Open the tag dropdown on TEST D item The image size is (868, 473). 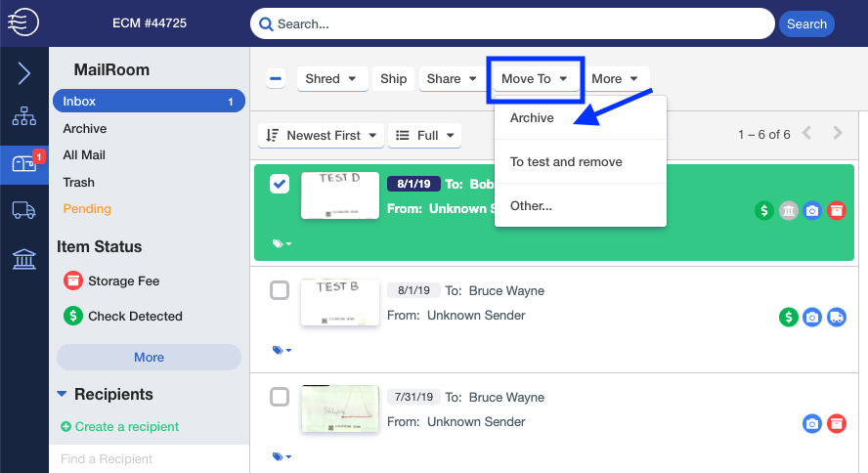click(282, 243)
